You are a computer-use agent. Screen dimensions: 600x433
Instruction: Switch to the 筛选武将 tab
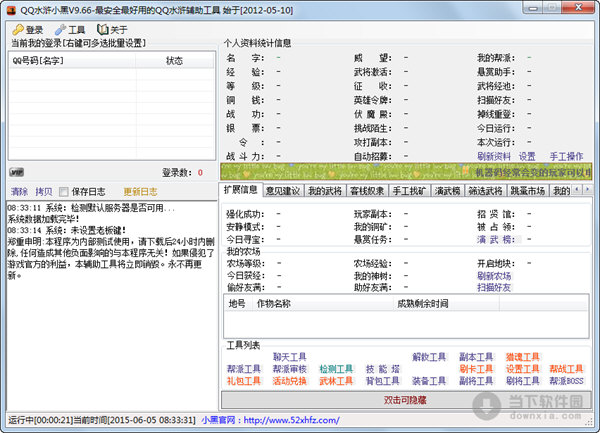coord(486,190)
